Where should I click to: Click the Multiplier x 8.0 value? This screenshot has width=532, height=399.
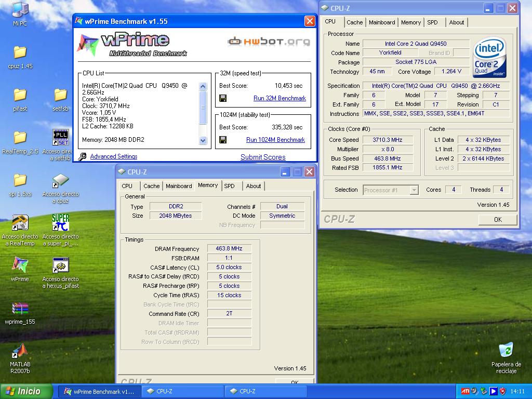(388, 149)
